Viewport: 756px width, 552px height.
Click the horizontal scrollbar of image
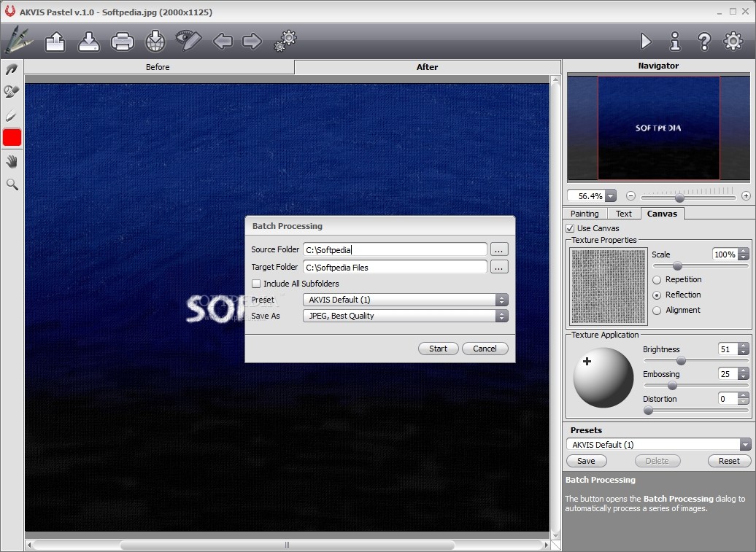click(288, 545)
